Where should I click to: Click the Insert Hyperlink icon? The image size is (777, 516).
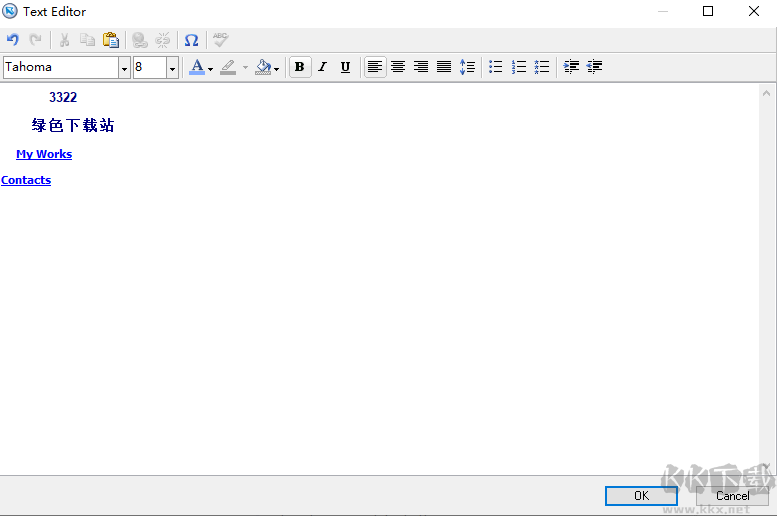(140, 40)
